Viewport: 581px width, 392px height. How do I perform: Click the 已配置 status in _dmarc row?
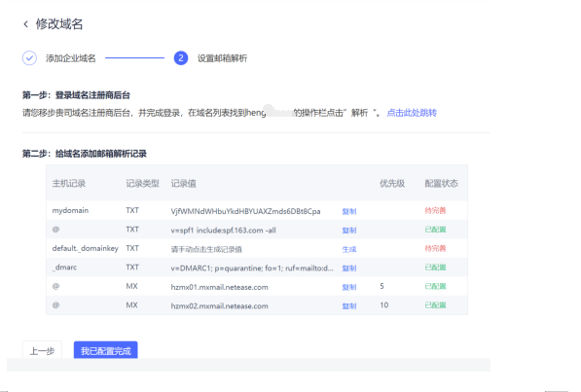[435, 267]
